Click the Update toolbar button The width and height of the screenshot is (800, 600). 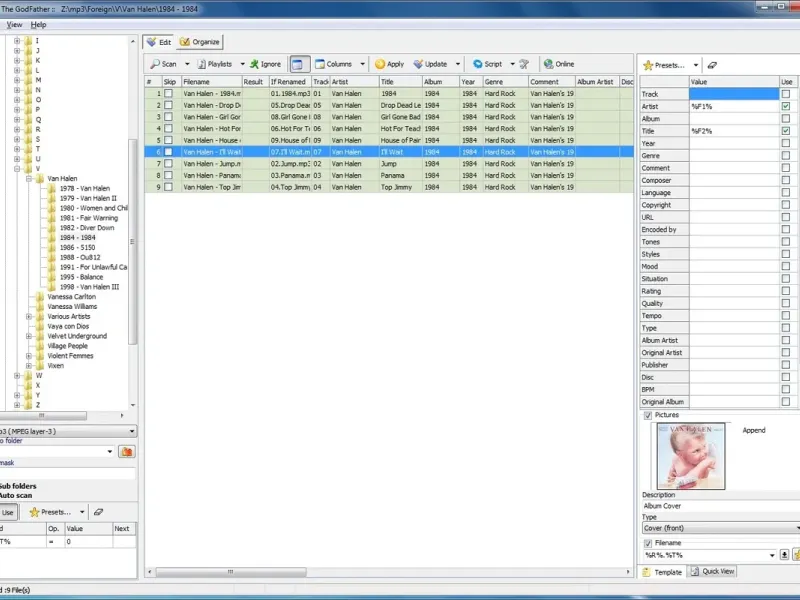point(430,64)
